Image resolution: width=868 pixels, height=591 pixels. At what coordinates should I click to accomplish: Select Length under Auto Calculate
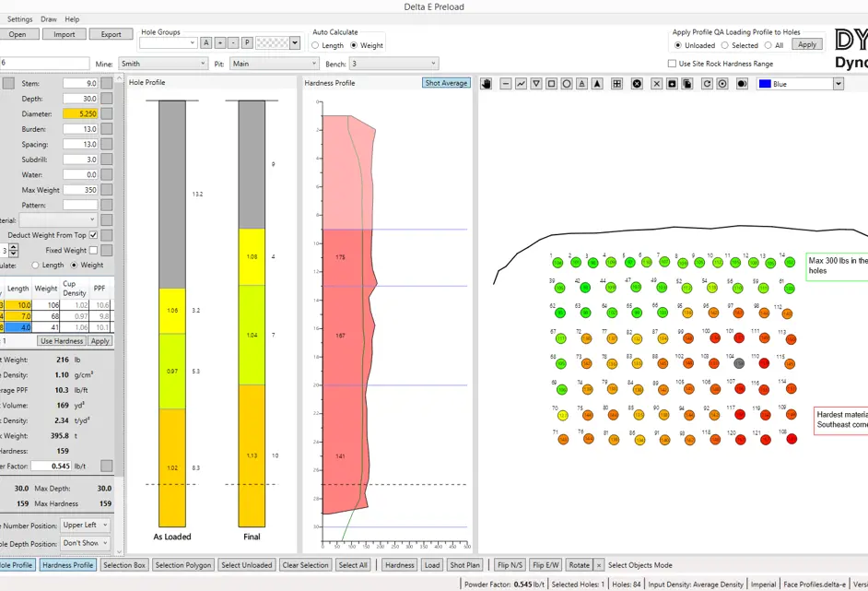pos(316,45)
